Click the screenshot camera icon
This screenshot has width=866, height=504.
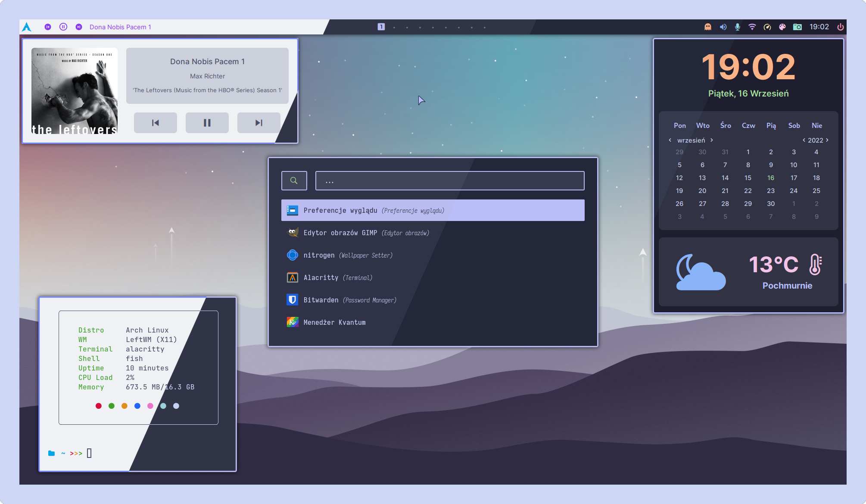click(x=797, y=27)
